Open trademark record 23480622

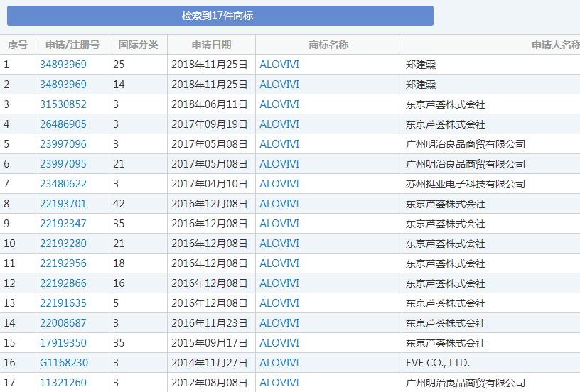click(63, 184)
